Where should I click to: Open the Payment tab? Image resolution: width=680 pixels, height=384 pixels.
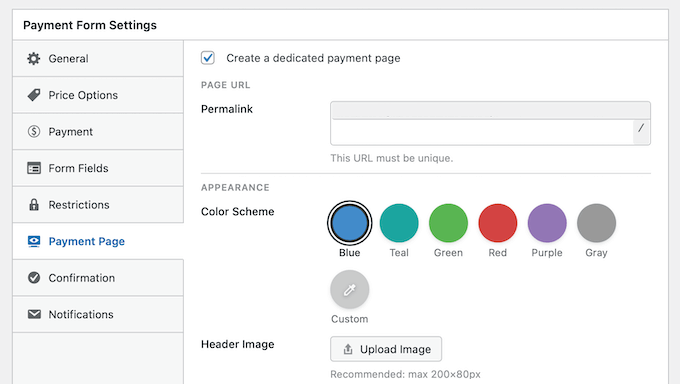[x=98, y=131]
